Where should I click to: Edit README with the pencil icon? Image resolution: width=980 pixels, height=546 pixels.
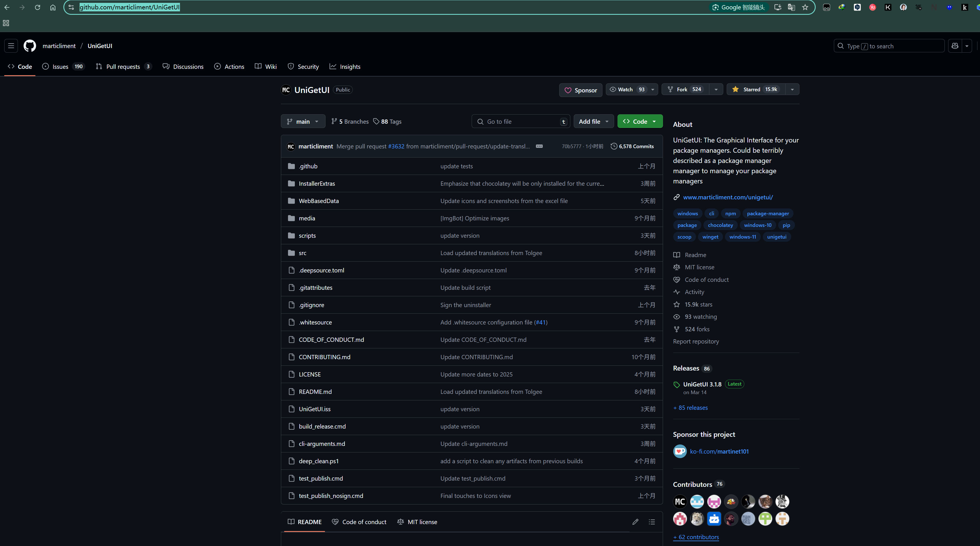635,522
